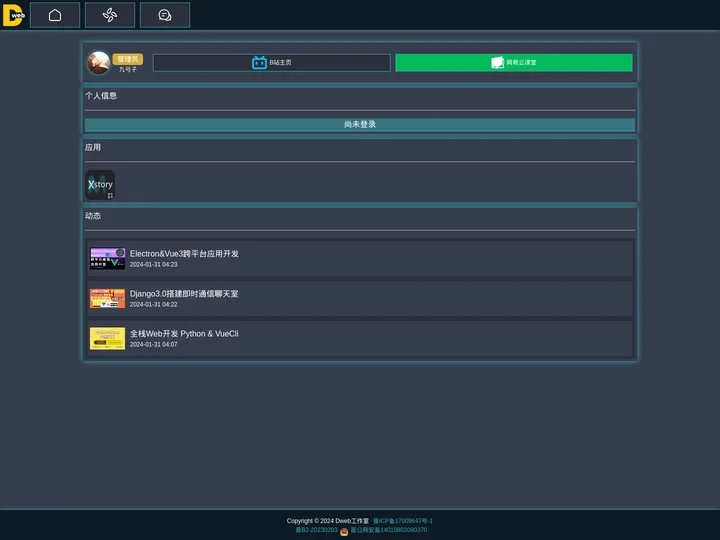Open the green 网易云课堂 button
This screenshot has height=540, width=720.
click(x=514, y=62)
